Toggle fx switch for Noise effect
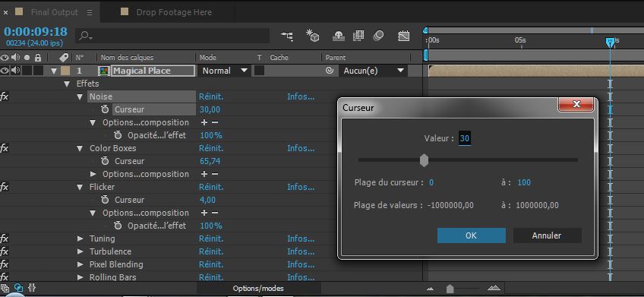644x297 pixels. click(4, 96)
